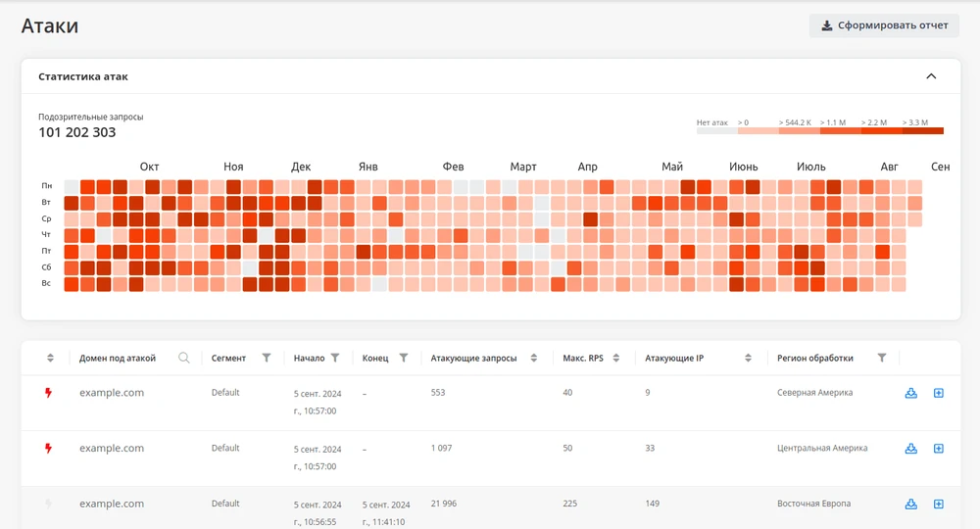Open example.com domain in the second row

[x=112, y=449]
